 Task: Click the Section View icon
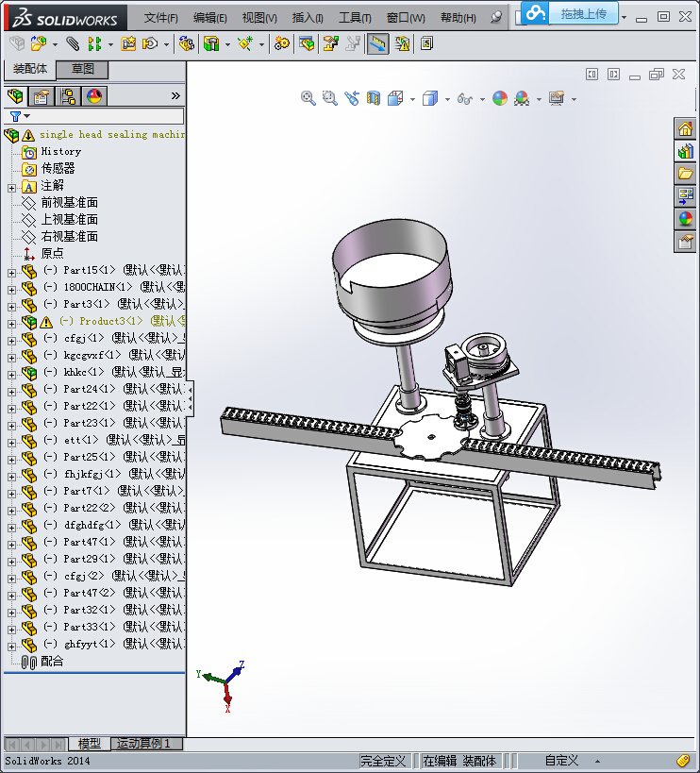tap(374, 98)
